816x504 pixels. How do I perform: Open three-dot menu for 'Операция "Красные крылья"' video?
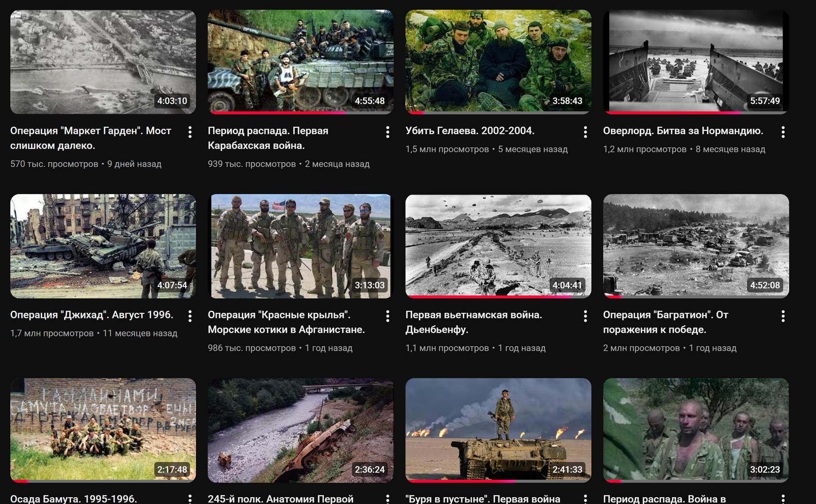(388, 316)
